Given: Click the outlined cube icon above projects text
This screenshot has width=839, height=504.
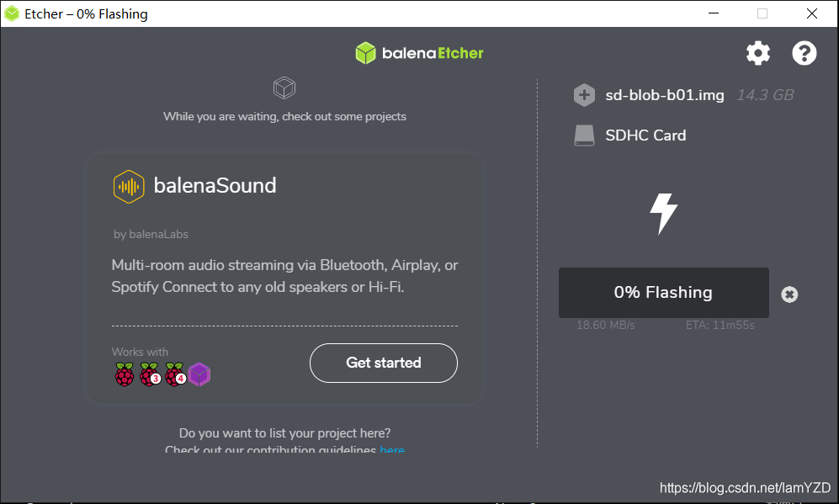Looking at the screenshot, I should click(284, 88).
